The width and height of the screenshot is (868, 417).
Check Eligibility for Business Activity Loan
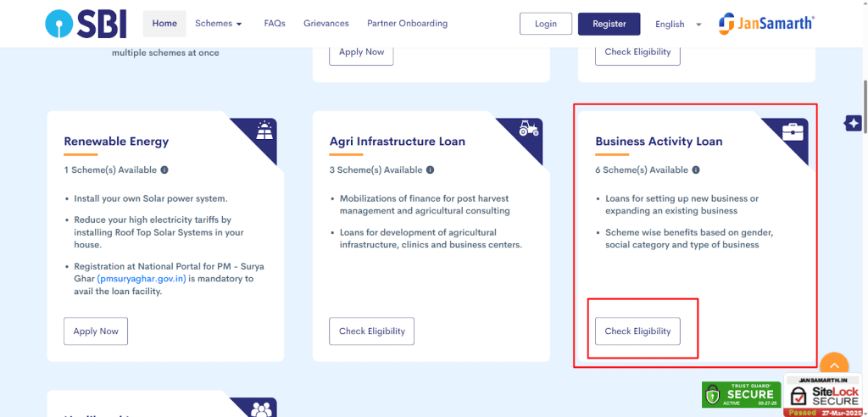tap(637, 331)
